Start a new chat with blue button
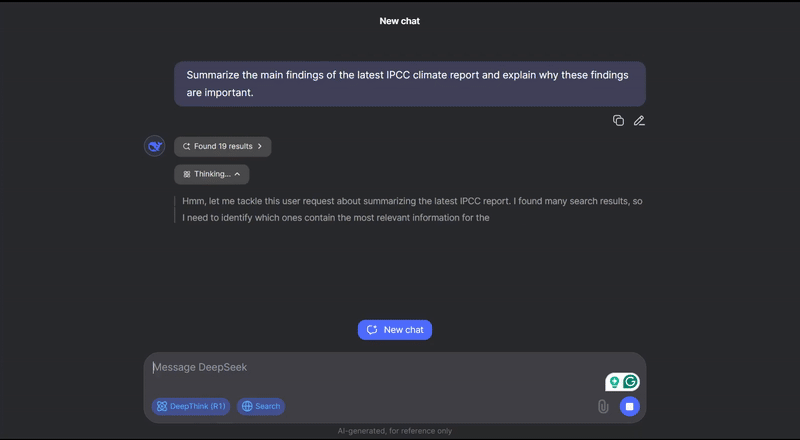Viewport: 800px width, 440px height. click(395, 330)
